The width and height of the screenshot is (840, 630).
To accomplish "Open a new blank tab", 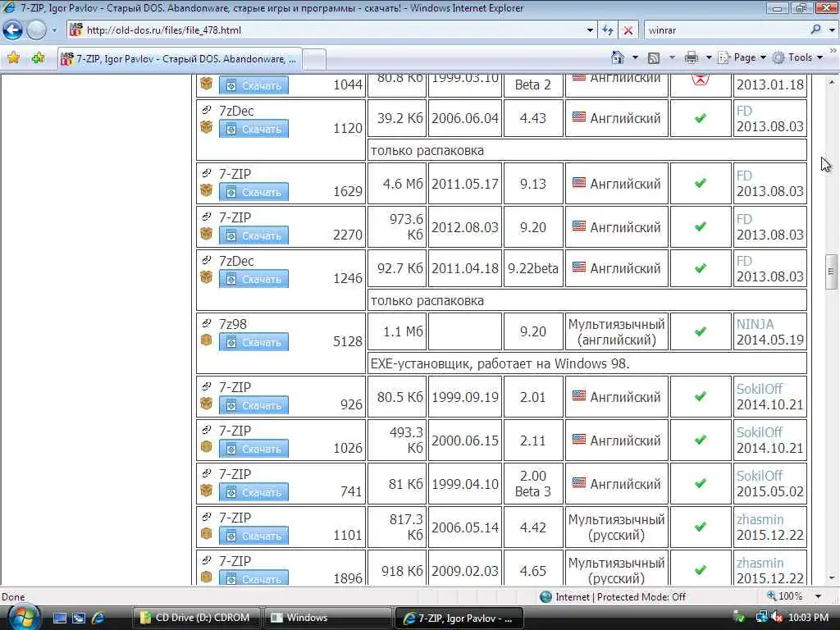I will [314, 59].
